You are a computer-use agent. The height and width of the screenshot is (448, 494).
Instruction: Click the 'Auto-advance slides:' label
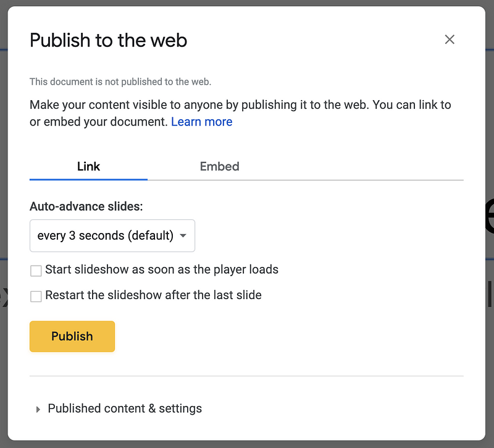(x=86, y=206)
